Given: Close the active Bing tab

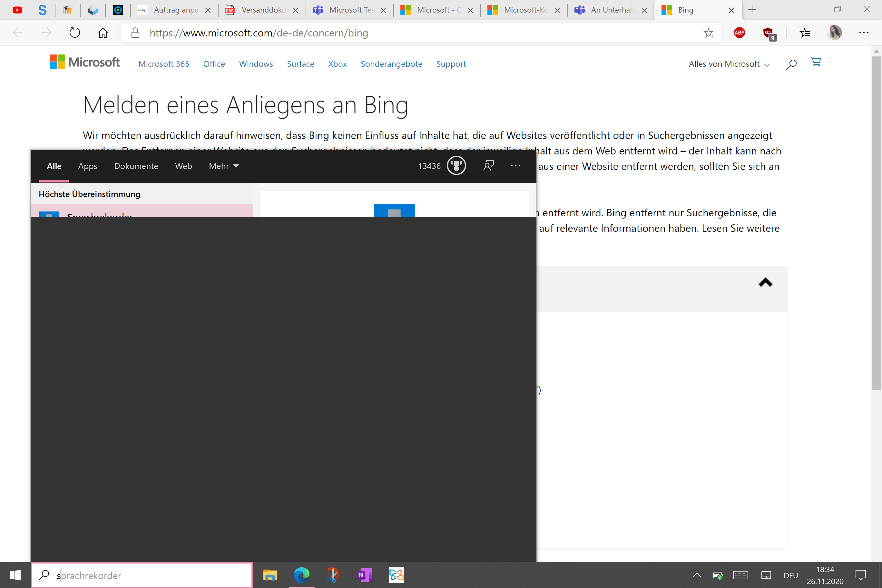Looking at the screenshot, I should [x=731, y=11].
